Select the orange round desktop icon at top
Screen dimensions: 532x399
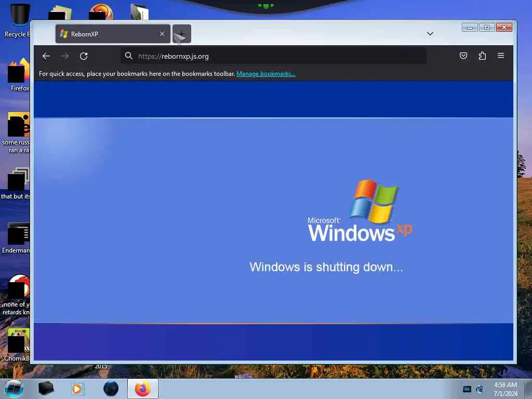[101, 11]
